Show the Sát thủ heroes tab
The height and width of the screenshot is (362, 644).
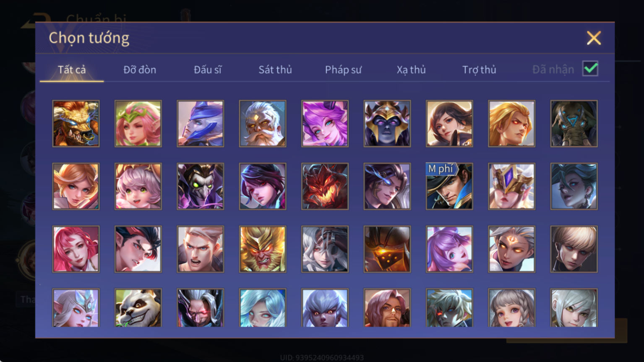tap(275, 70)
